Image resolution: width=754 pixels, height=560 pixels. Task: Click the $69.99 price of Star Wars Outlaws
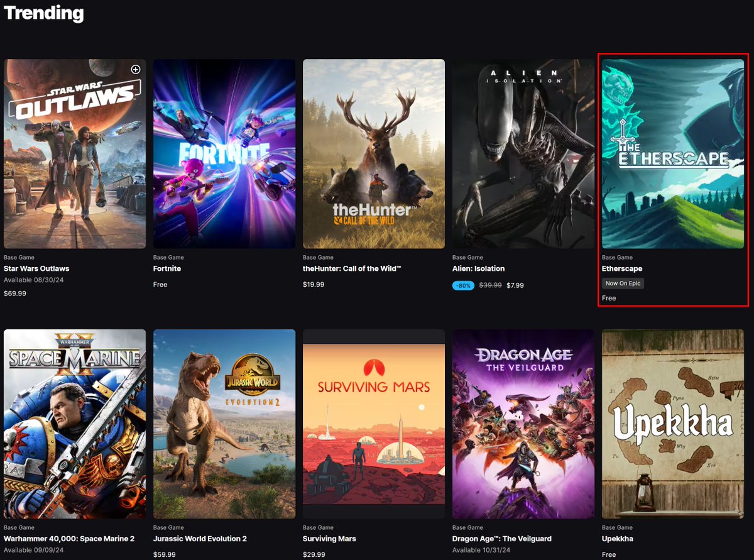click(15, 294)
